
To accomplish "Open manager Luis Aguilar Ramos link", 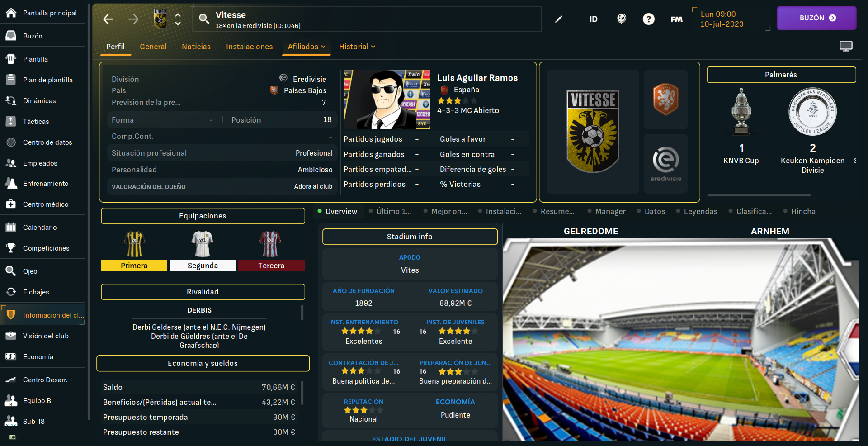I will [477, 78].
